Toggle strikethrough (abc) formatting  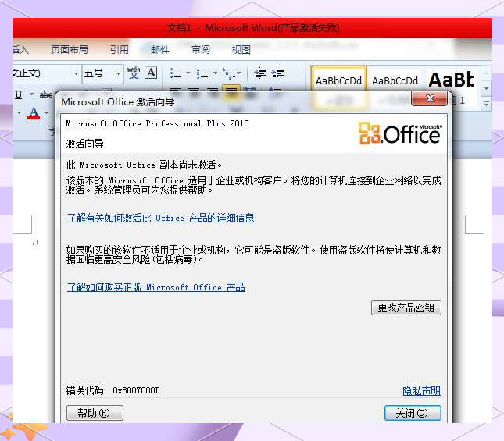tap(46, 94)
